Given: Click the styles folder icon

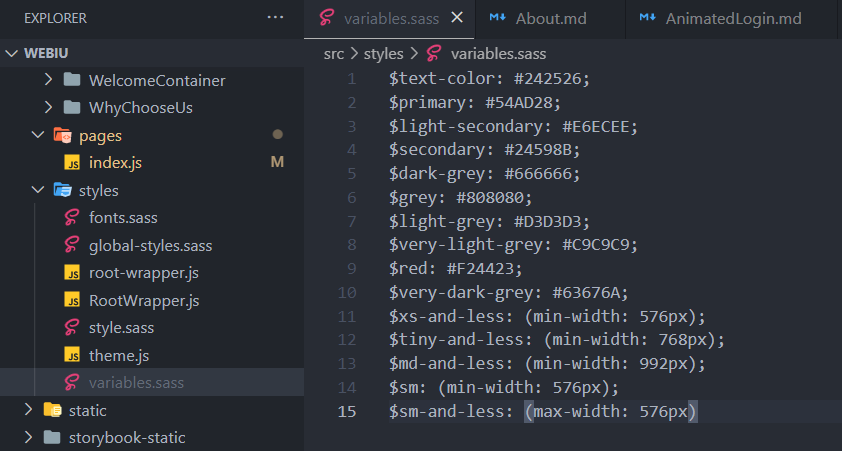Looking at the screenshot, I should pos(62,190).
